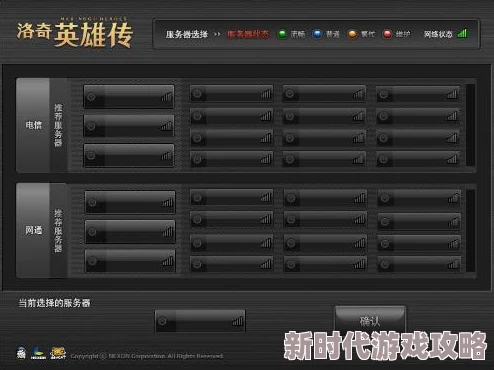Click status circle in top recommended 网通 slot
The height and width of the screenshot is (370, 494).
click(92, 202)
